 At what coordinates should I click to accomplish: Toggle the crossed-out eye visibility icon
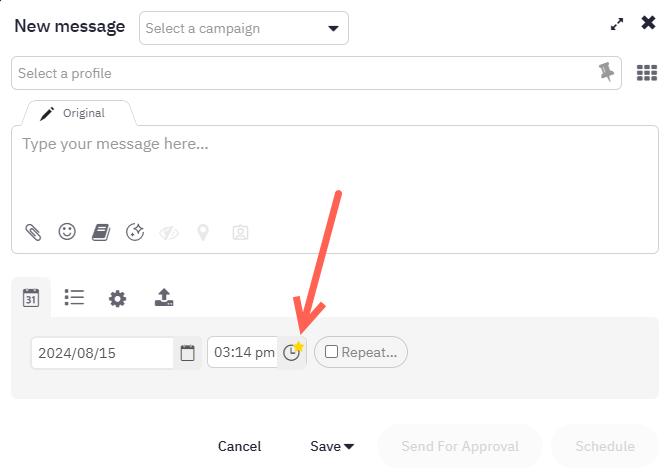[169, 233]
